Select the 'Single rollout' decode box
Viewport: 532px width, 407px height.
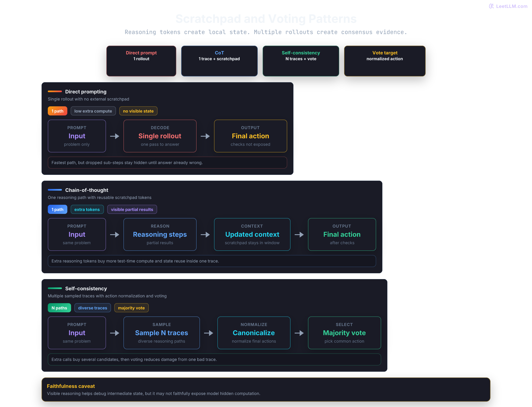point(160,136)
